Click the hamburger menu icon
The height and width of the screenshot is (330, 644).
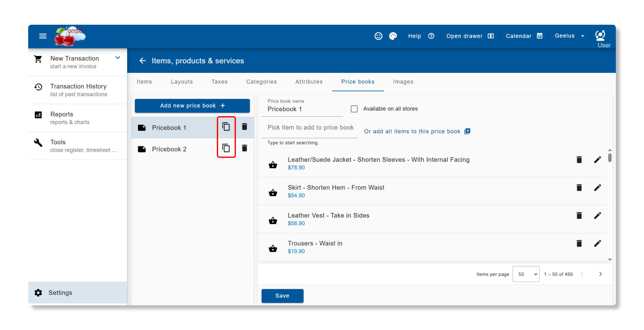tap(43, 36)
